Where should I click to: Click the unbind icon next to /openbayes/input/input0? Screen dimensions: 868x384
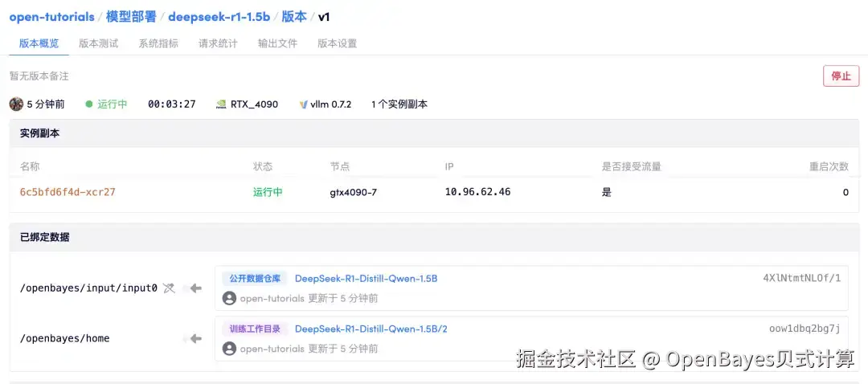click(170, 288)
